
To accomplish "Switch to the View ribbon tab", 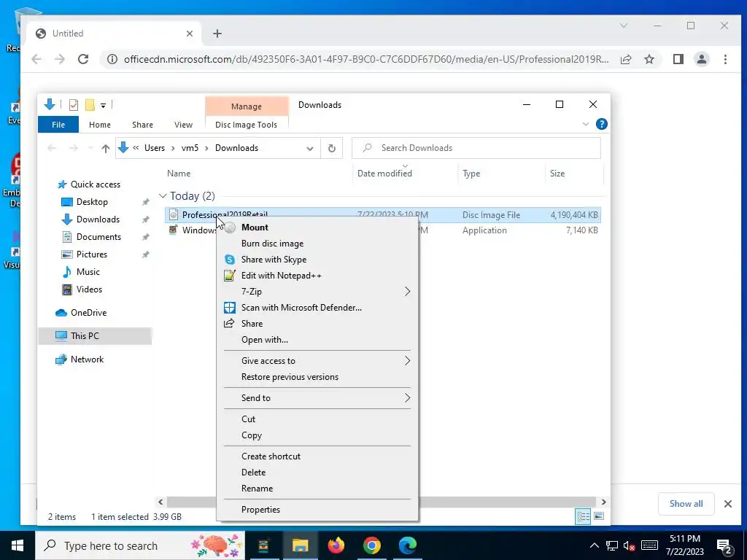I will tap(183, 125).
